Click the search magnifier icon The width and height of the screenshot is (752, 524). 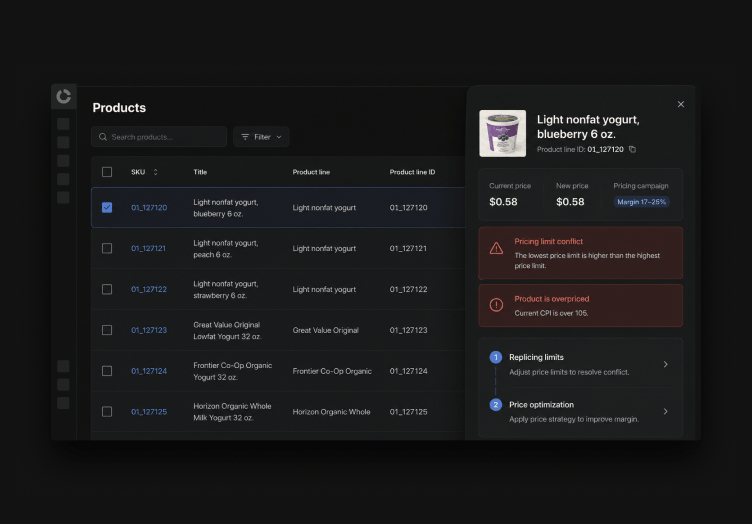tap(103, 137)
